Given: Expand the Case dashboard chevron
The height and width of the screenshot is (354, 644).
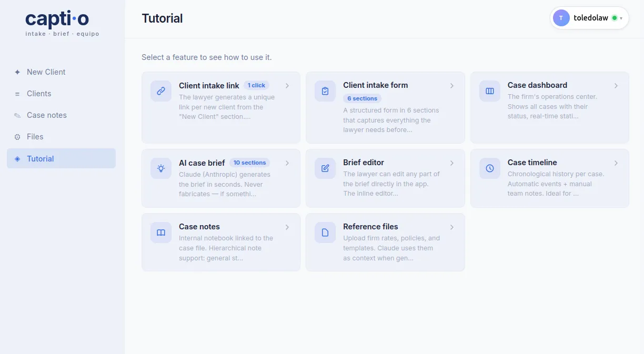Looking at the screenshot, I should [616, 86].
